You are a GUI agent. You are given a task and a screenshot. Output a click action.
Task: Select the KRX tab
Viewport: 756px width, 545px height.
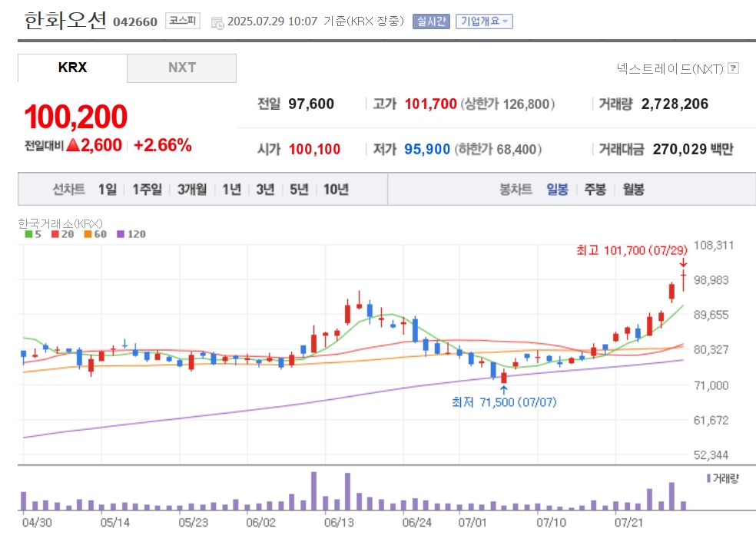(72, 68)
